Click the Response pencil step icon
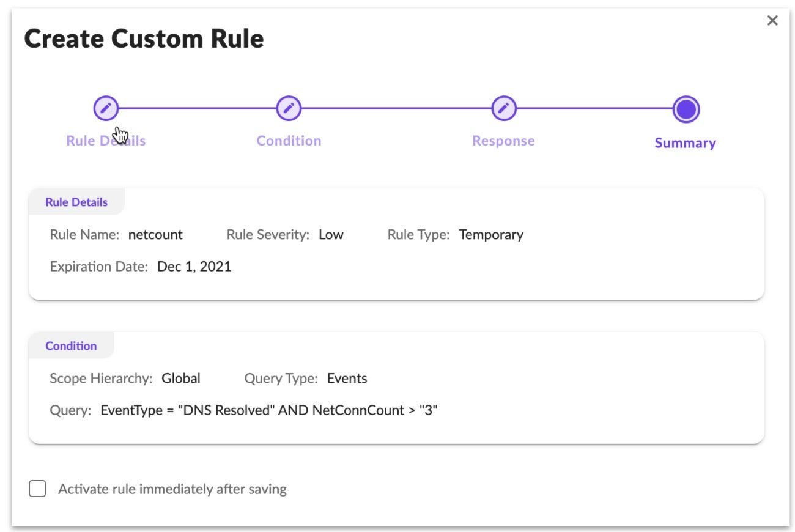 (x=503, y=109)
